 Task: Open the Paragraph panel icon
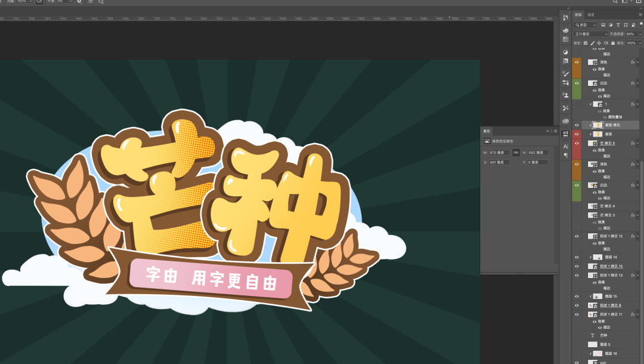(565, 155)
